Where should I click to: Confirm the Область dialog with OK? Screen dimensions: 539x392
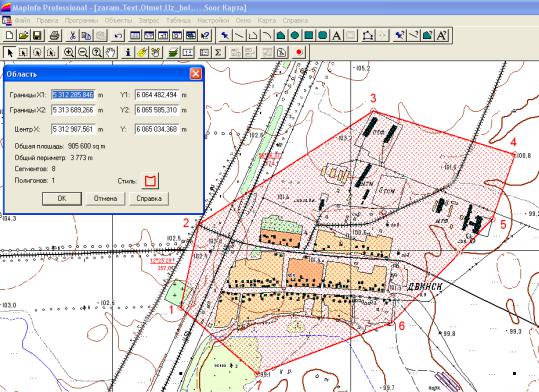[x=62, y=198]
